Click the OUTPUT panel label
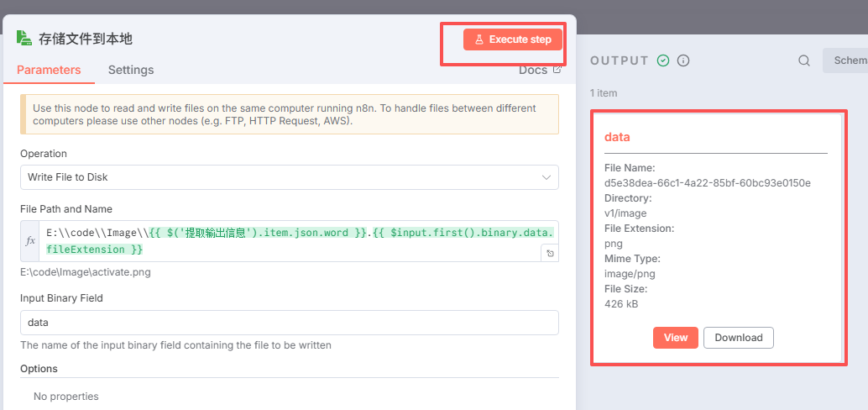The width and height of the screenshot is (868, 410). click(620, 60)
